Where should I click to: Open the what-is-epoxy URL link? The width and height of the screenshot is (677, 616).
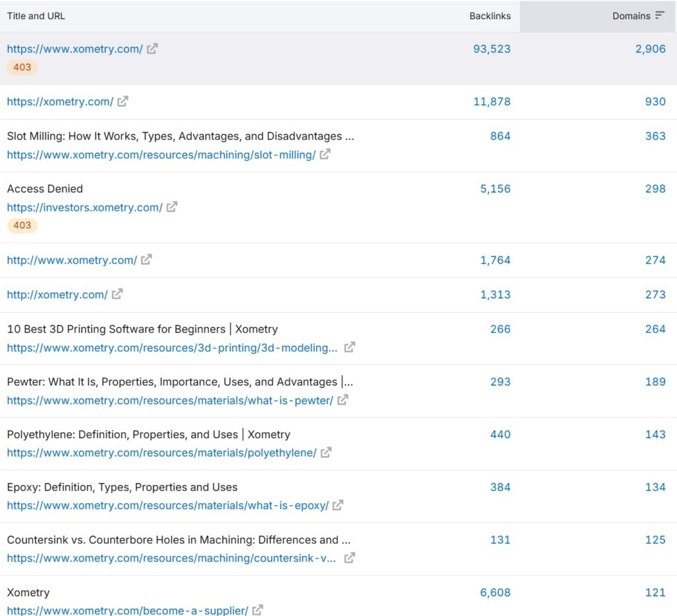pyautogui.click(x=168, y=506)
